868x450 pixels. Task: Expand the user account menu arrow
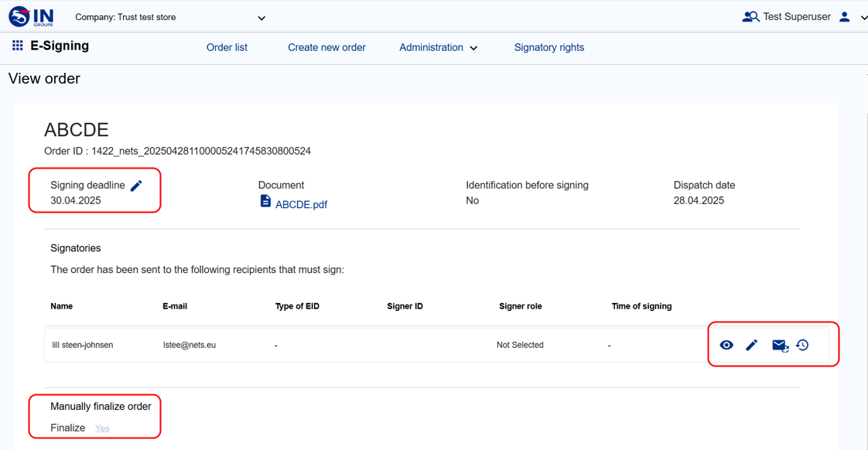pos(863,18)
